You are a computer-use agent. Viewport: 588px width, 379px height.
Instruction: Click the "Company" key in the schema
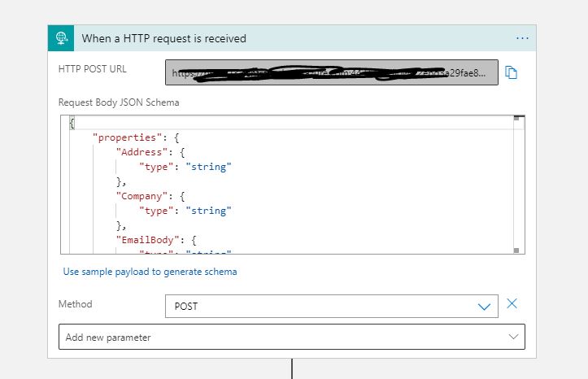coord(142,196)
